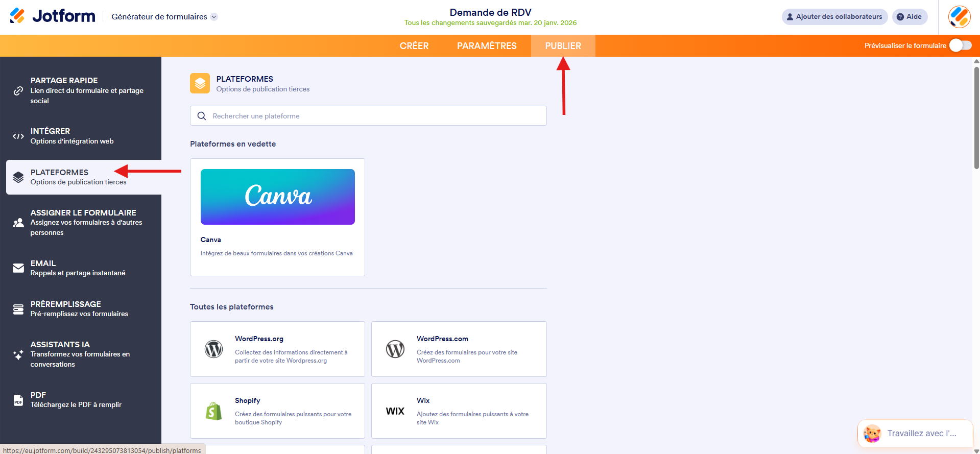
Task: Open INTÉGRER web options
Action: pyautogui.click(x=81, y=136)
